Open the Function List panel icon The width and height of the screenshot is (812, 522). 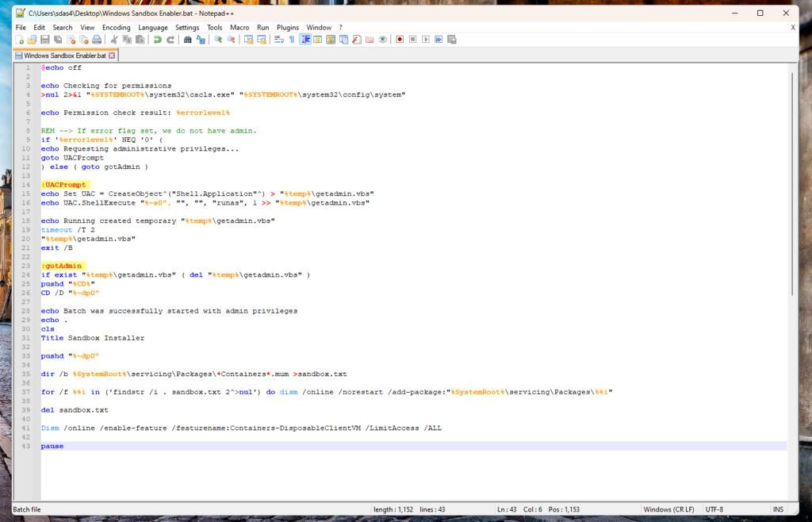tap(357, 40)
